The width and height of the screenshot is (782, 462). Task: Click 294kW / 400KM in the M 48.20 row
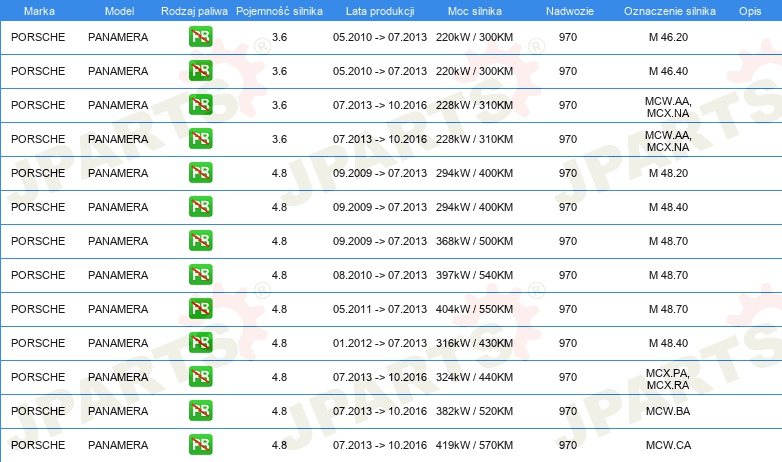(474, 173)
